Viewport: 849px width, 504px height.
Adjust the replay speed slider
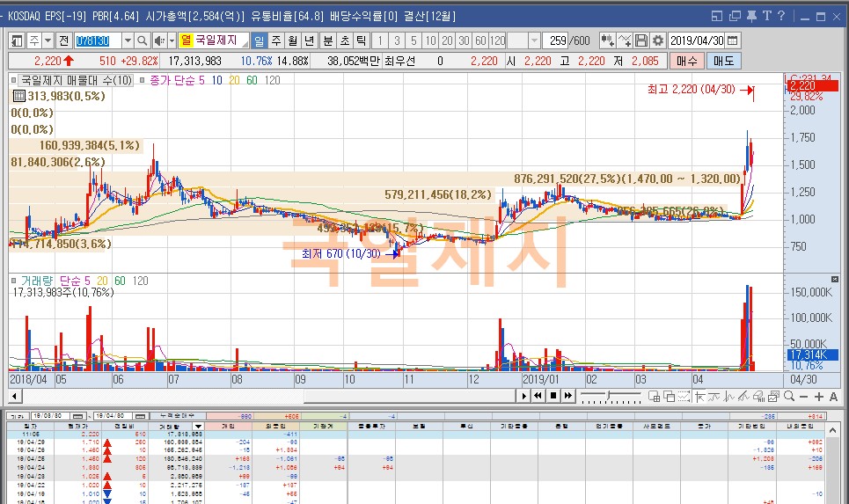point(611,397)
